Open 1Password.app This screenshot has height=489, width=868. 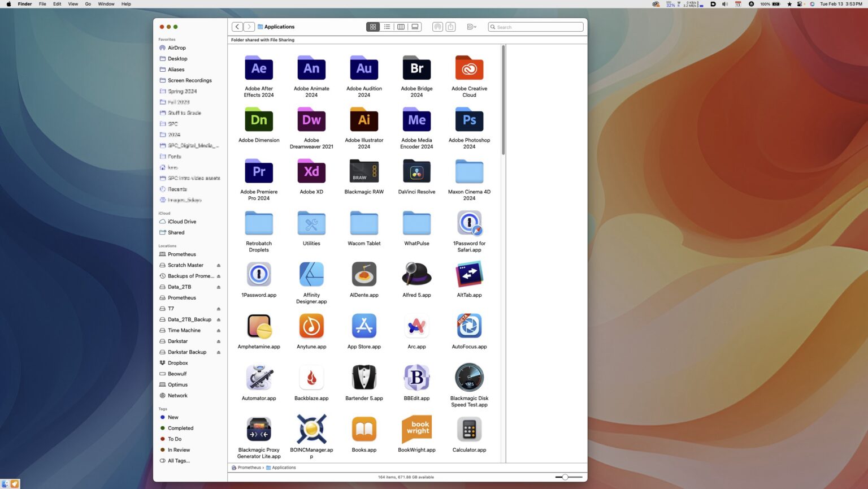pyautogui.click(x=259, y=274)
